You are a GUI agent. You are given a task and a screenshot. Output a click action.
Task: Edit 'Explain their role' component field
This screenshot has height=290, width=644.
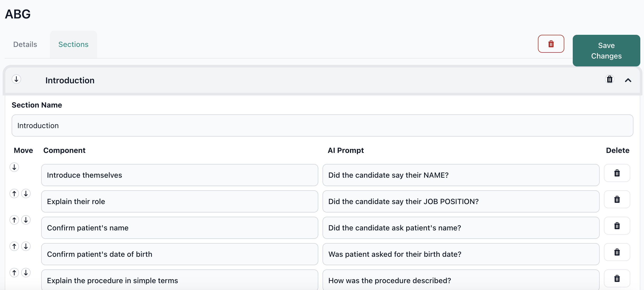[179, 201]
